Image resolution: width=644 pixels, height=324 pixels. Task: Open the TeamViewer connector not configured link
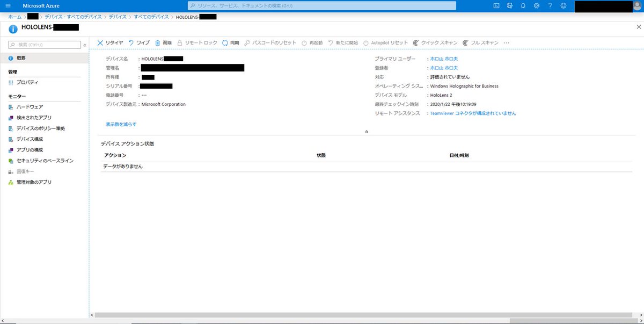(x=473, y=113)
